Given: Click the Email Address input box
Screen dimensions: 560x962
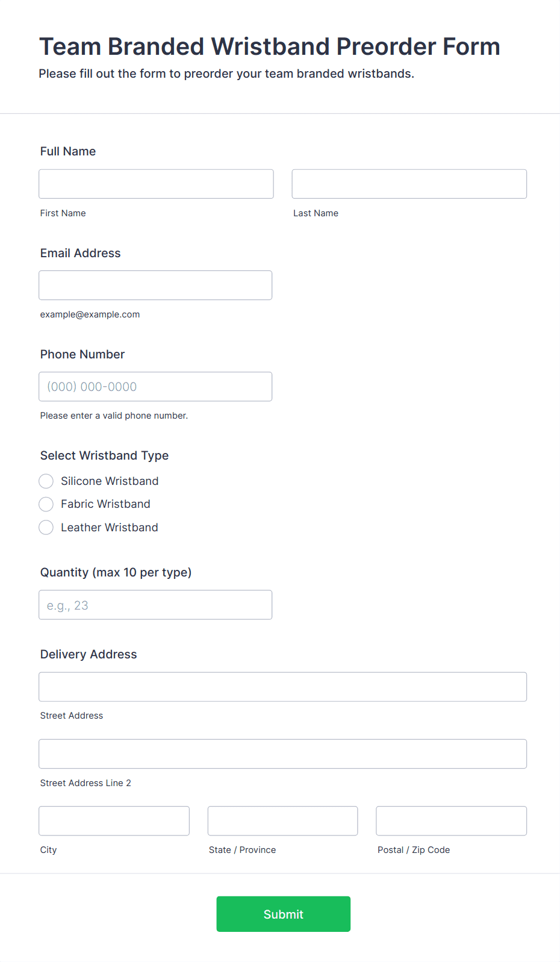Looking at the screenshot, I should tap(155, 285).
